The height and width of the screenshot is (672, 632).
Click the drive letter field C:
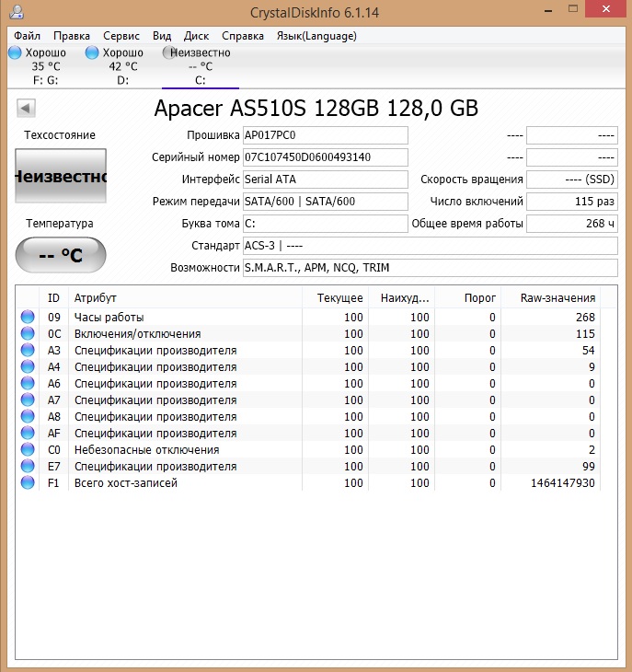tap(326, 224)
